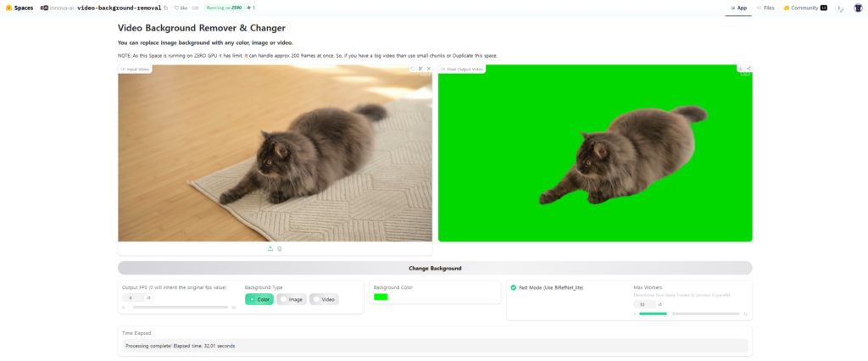Open the three-dot menu in the header
868x361 pixels.
click(x=840, y=8)
